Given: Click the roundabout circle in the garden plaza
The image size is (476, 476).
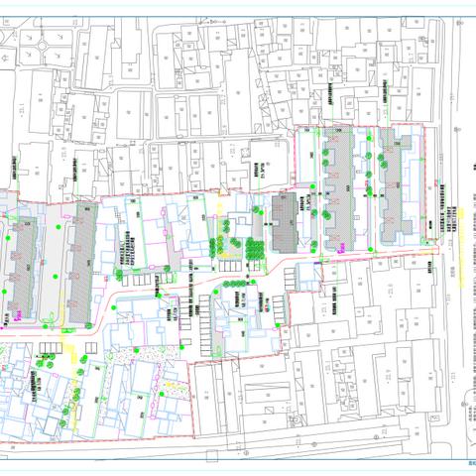Looking at the screenshot, I should [x=43, y=45].
